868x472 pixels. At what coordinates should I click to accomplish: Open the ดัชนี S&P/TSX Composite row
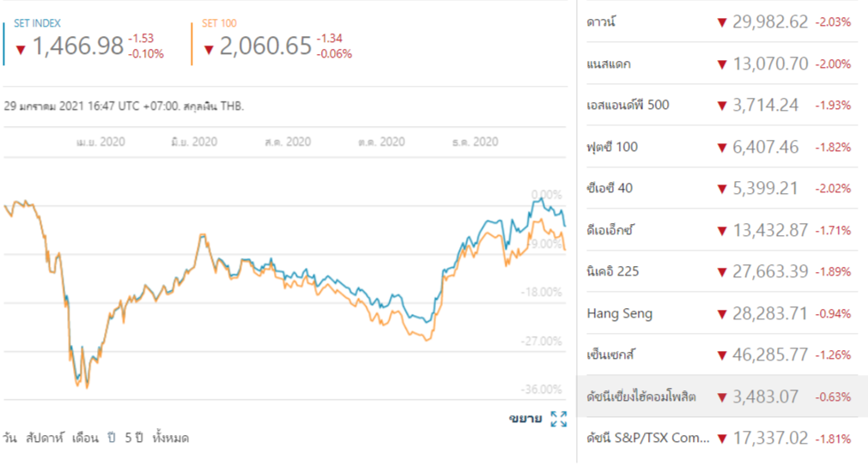(648, 438)
